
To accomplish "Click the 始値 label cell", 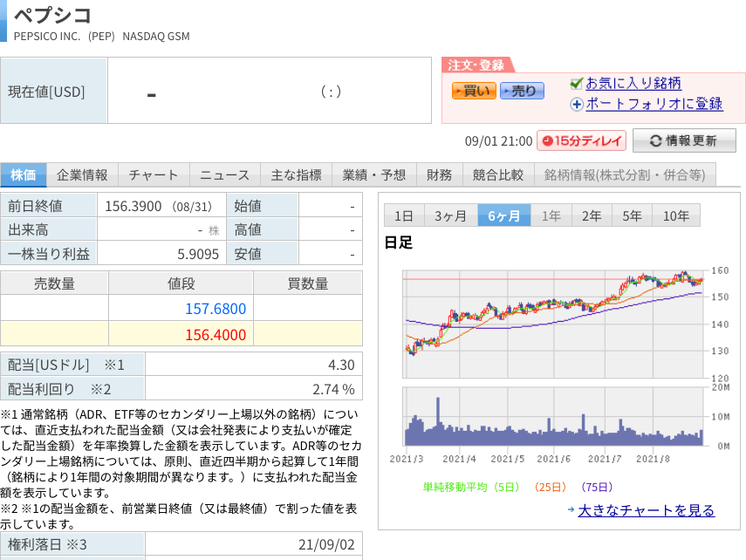I will [263, 206].
